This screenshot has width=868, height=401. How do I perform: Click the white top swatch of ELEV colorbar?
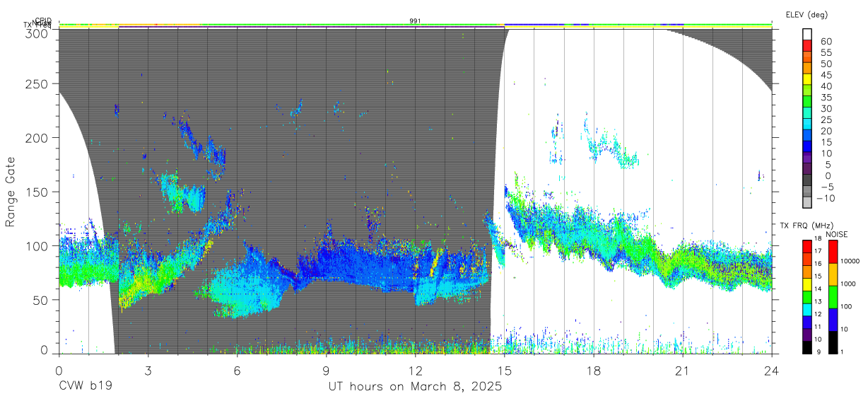pos(808,35)
